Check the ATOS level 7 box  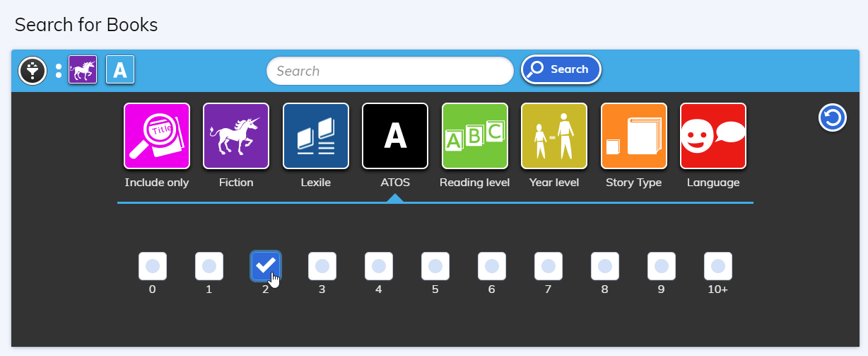tap(549, 266)
